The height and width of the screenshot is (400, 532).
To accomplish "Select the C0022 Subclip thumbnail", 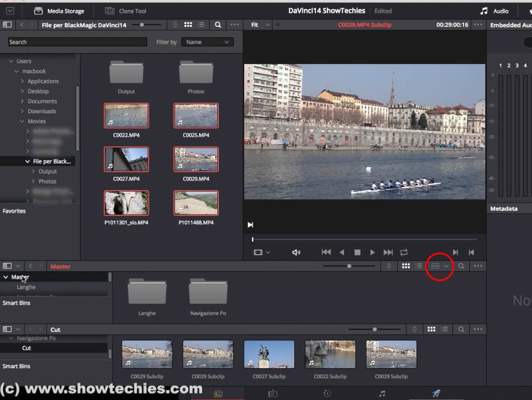I will pos(330,354).
